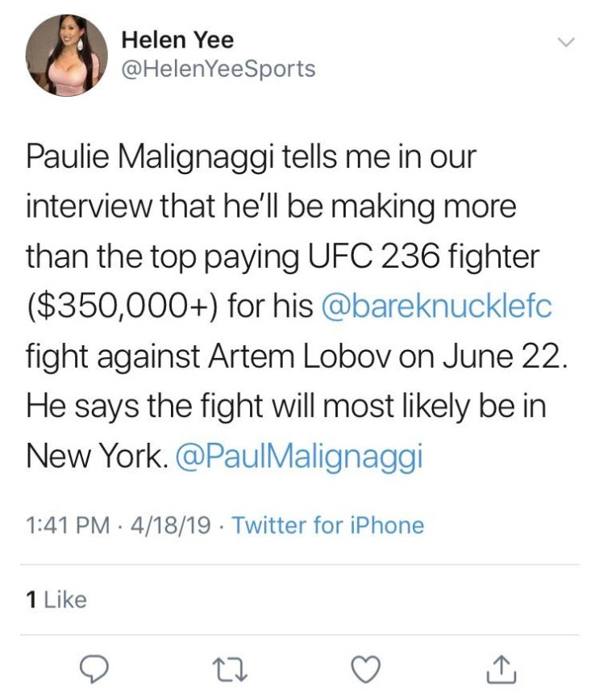Open Helen Yee's profile picture
This screenshot has width=599, height=700.
pyautogui.click(x=66, y=56)
